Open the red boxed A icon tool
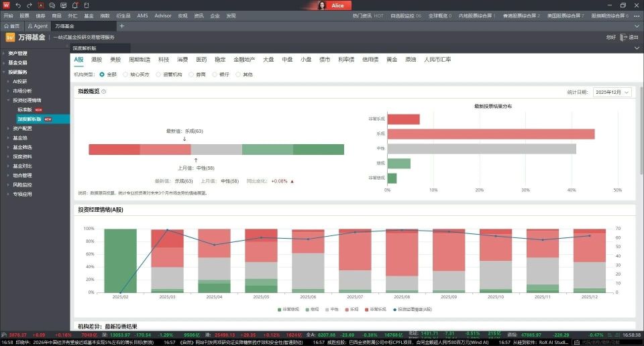Image resolution: width=644 pixels, height=346 pixels. (x=41, y=5)
